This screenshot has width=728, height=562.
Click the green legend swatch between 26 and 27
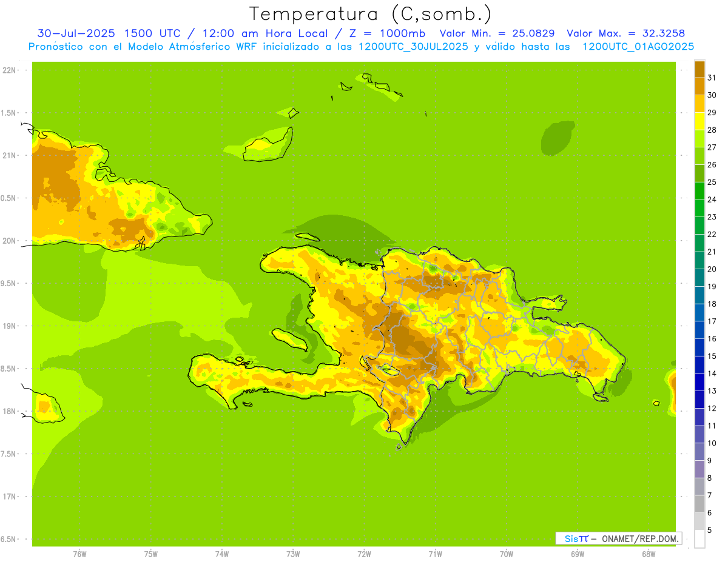[699, 156]
